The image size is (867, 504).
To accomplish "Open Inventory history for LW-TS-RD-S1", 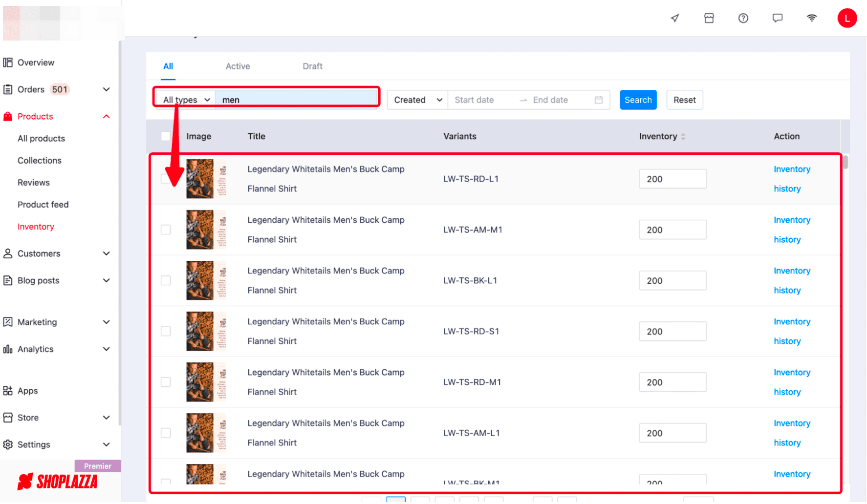I will pyautogui.click(x=792, y=331).
